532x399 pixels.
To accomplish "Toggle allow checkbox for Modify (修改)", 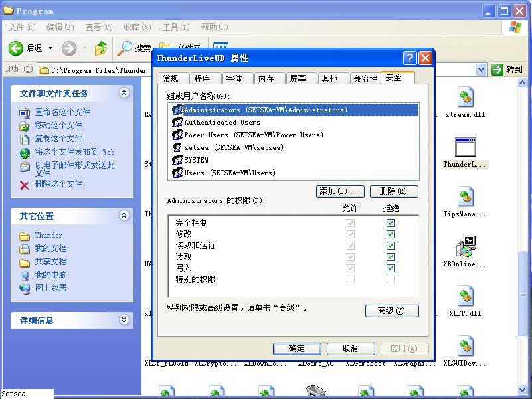I will [351, 234].
